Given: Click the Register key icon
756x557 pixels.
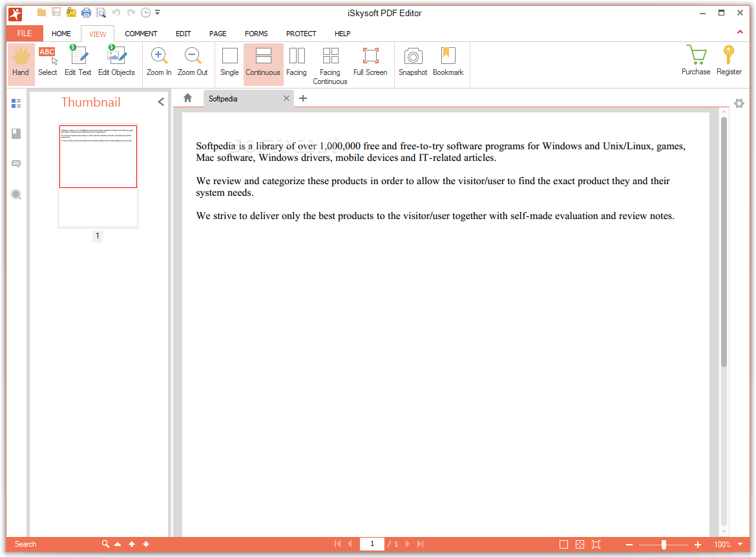Looking at the screenshot, I should point(728,61).
